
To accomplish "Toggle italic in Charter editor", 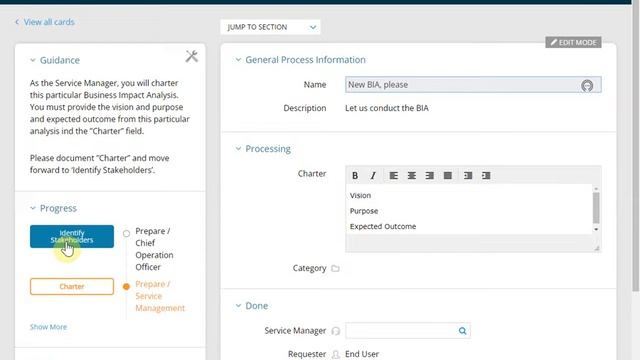I will [x=373, y=176].
